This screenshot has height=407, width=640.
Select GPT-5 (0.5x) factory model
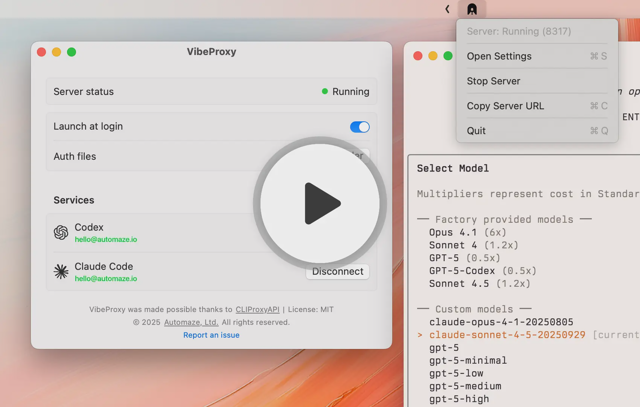(x=464, y=258)
